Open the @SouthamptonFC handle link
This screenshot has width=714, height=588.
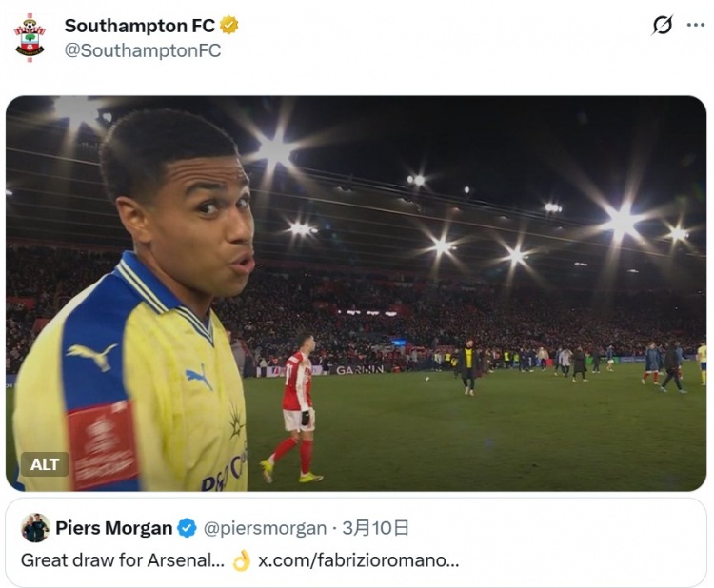click(x=143, y=50)
